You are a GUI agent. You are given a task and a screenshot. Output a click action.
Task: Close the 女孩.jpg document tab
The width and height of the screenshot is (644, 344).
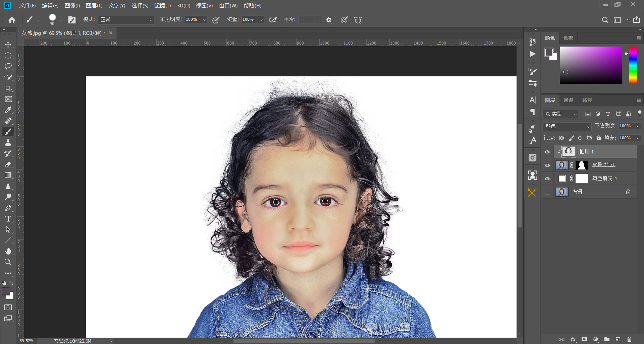click(x=110, y=33)
